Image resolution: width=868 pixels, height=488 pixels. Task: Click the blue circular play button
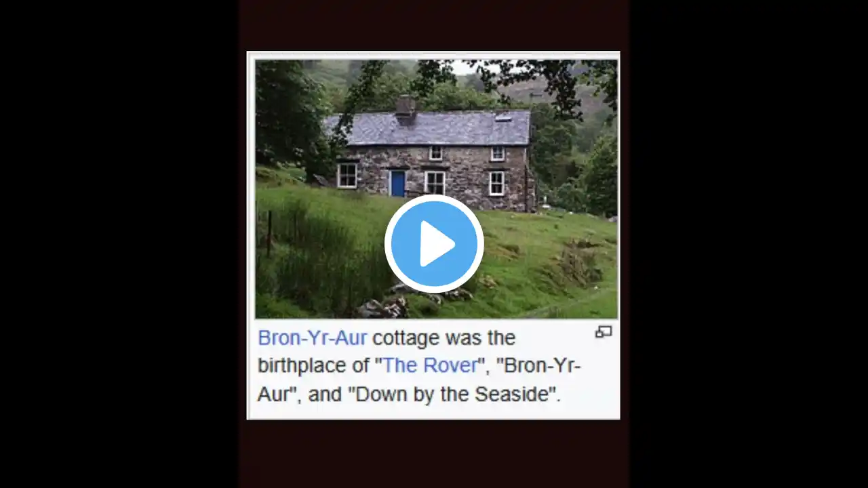pos(434,244)
